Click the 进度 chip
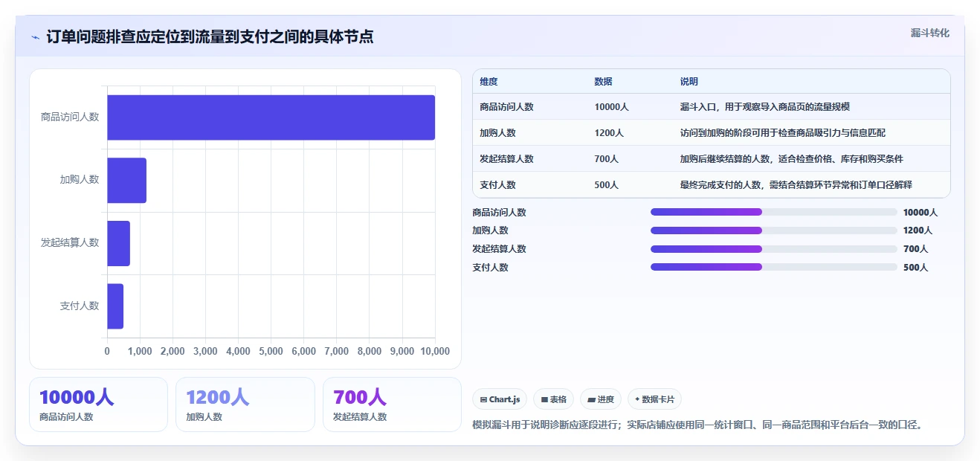980x461 pixels. click(x=601, y=399)
